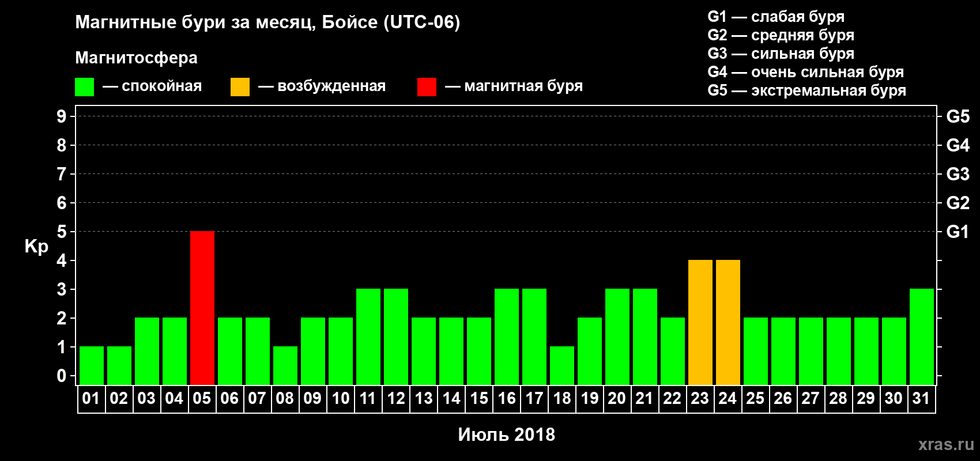
Task: Click the 'G3 — сильная буря' legend line
Action: [x=781, y=54]
